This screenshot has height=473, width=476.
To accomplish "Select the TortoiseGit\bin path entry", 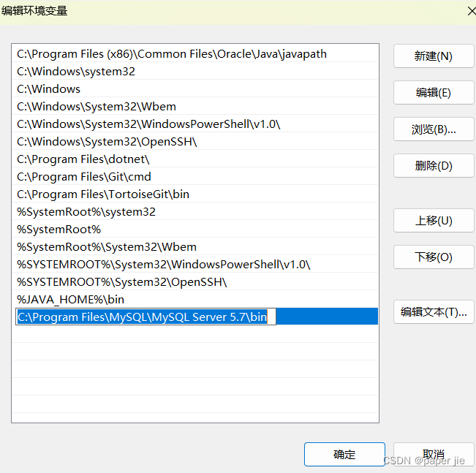I will 195,194.
